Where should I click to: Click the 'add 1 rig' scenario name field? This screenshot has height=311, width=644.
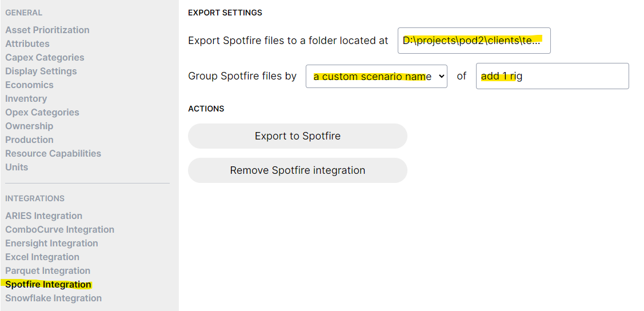553,76
